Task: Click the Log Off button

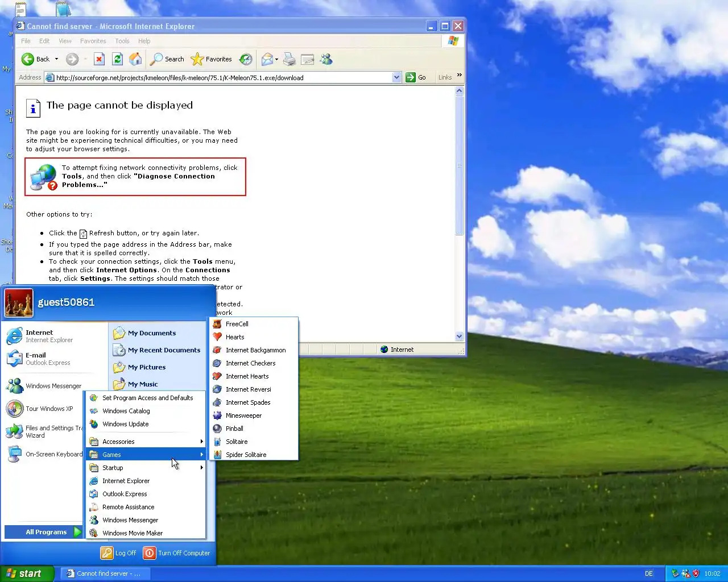Action: (118, 553)
